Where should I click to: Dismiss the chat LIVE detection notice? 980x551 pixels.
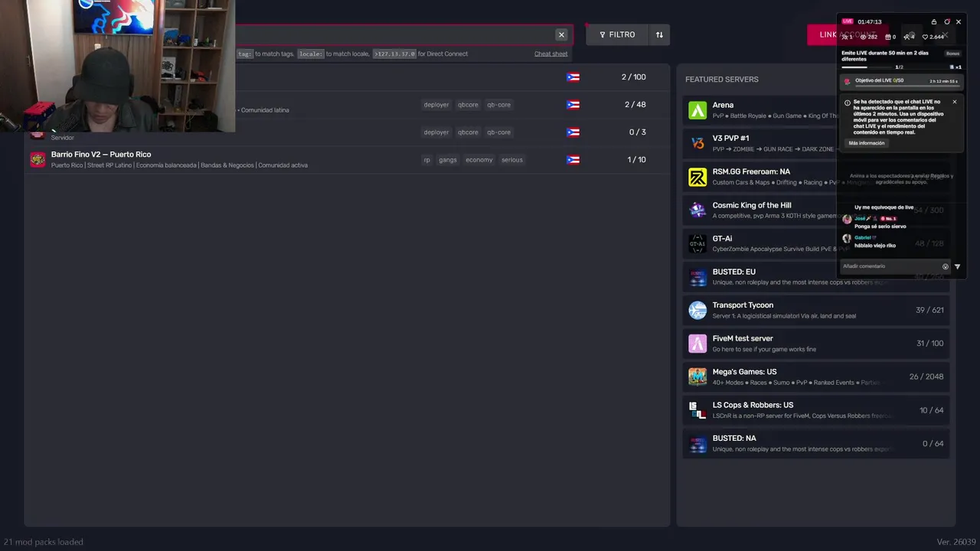pos(954,102)
